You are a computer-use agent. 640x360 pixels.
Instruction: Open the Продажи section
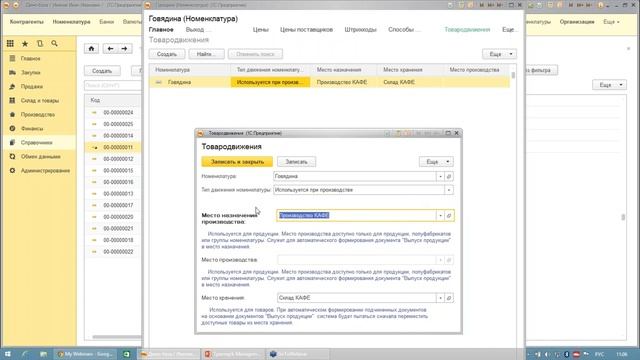tap(32, 87)
